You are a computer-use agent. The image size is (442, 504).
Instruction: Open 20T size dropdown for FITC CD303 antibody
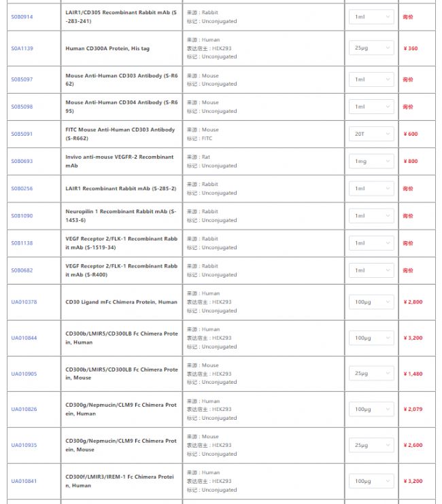pyautogui.click(x=371, y=134)
